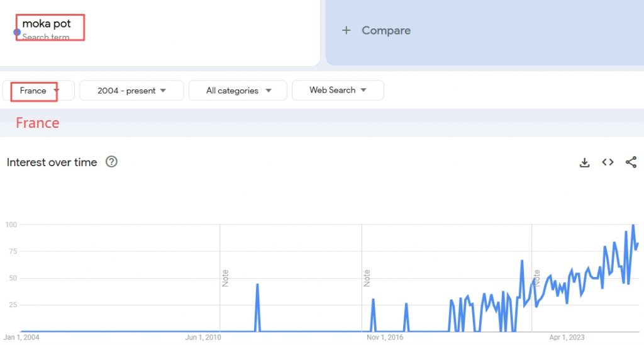Screen dimensions: 644x345
Task: Click the red France heading below filters
Action: pos(37,123)
